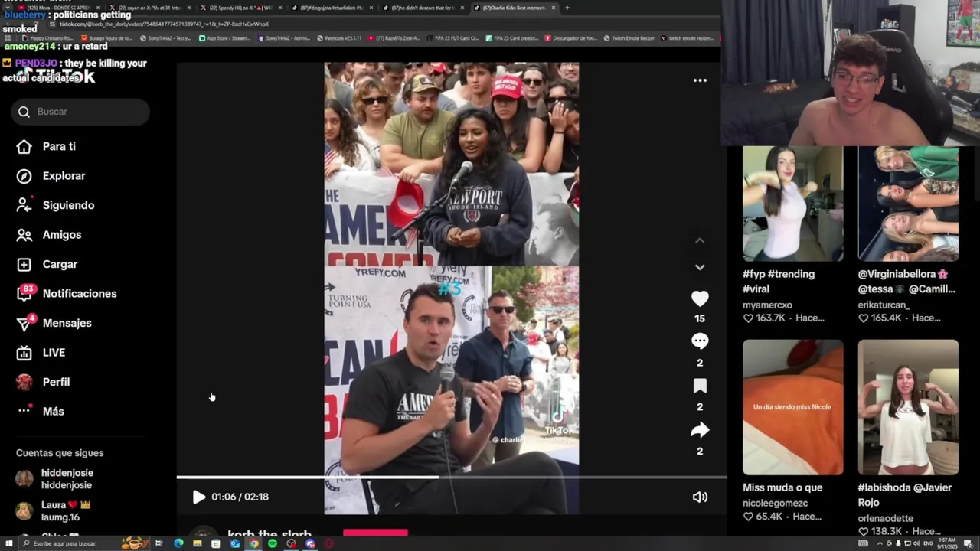Open the #fyp #trending #viral thumbnail

[792, 204]
